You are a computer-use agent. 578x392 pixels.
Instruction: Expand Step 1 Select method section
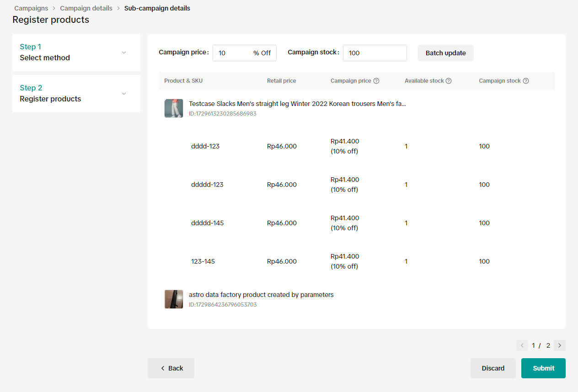pos(123,53)
